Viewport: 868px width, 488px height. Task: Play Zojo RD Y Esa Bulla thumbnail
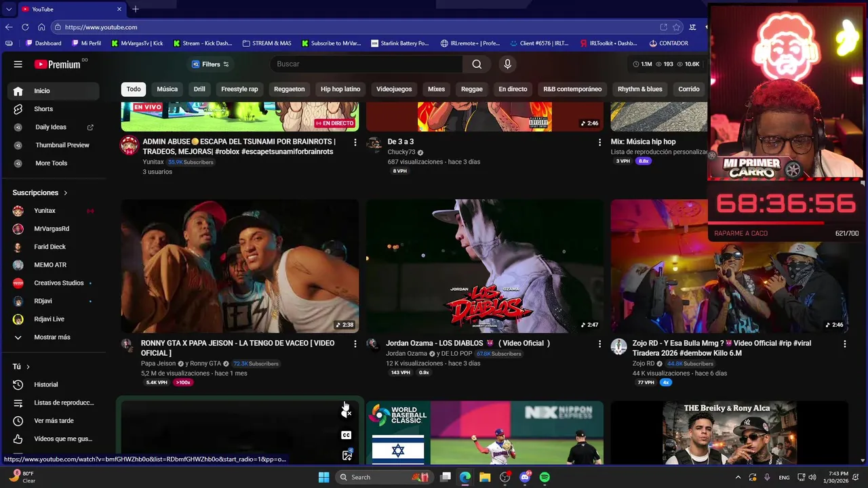coord(729,266)
